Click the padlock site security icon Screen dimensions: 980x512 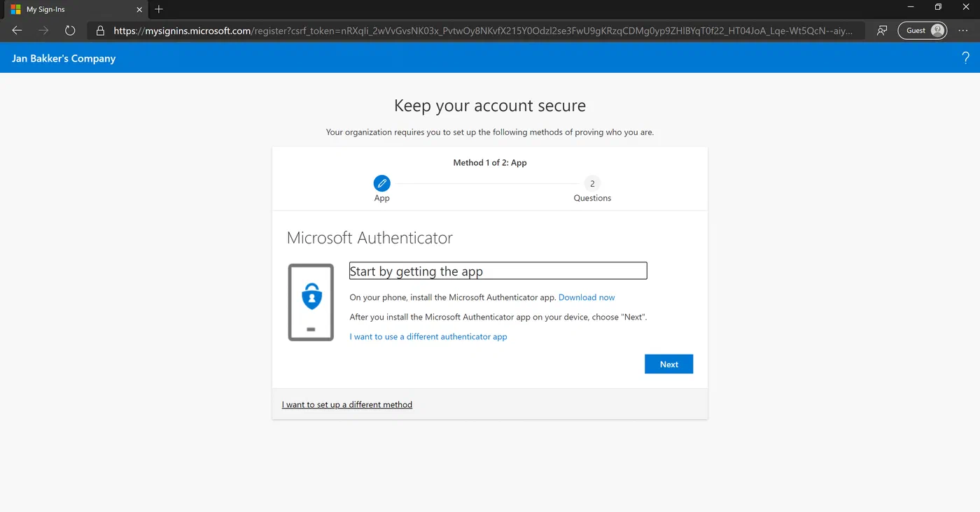click(x=100, y=31)
